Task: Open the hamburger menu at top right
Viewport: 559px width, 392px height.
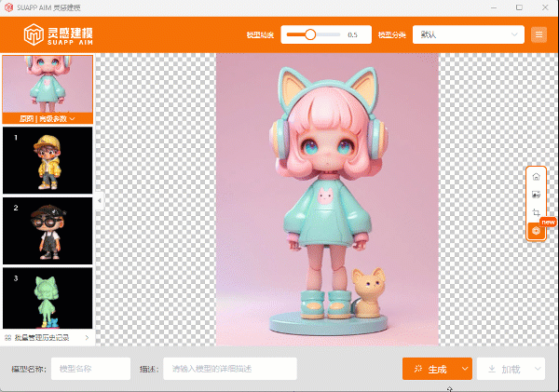Action: pyautogui.click(x=539, y=34)
